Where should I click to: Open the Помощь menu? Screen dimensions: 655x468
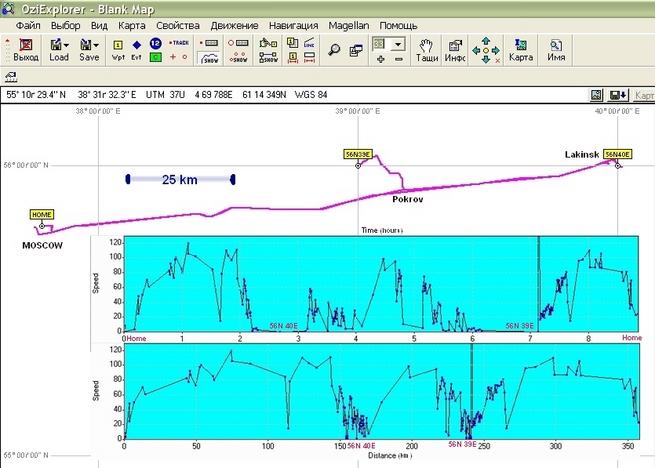tap(399, 25)
